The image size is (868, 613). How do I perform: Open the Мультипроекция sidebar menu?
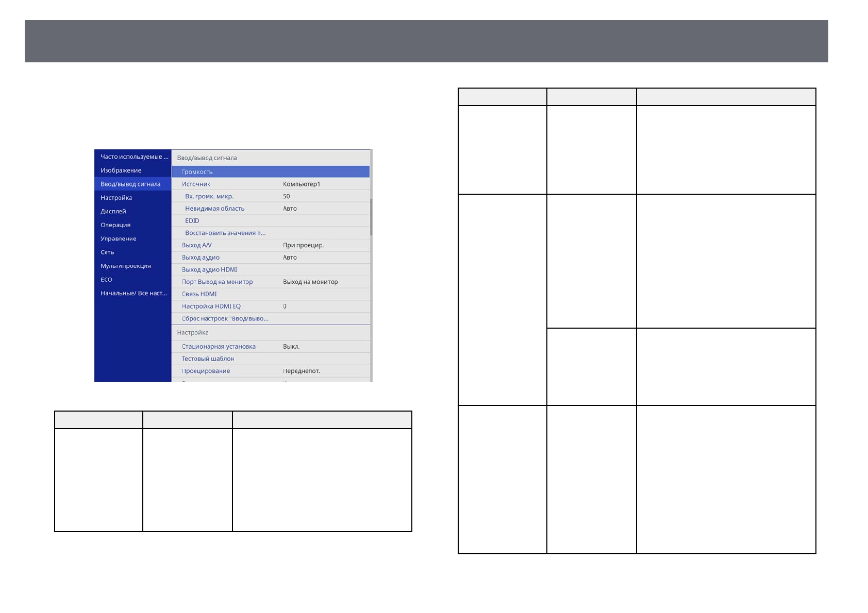[x=126, y=266]
